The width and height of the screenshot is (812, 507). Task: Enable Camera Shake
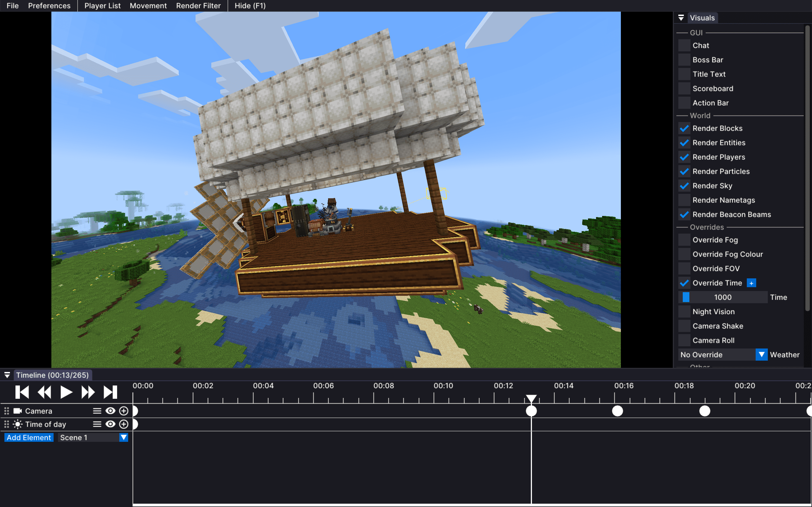coord(684,326)
